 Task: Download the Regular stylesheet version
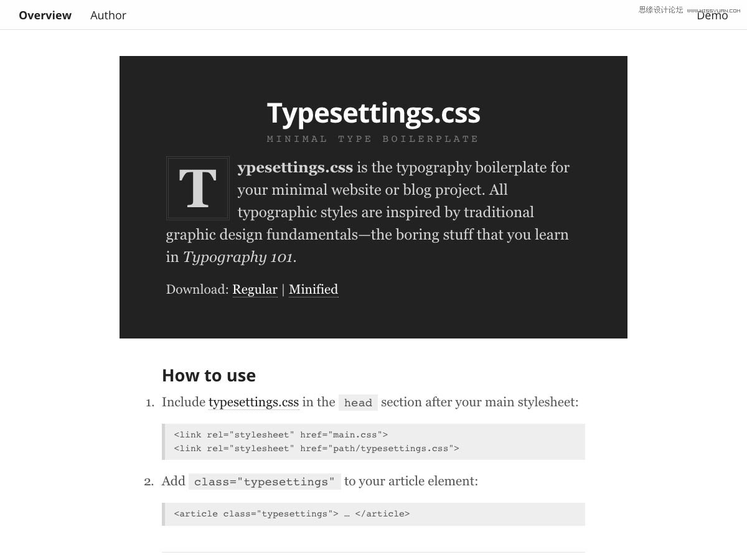coord(255,289)
